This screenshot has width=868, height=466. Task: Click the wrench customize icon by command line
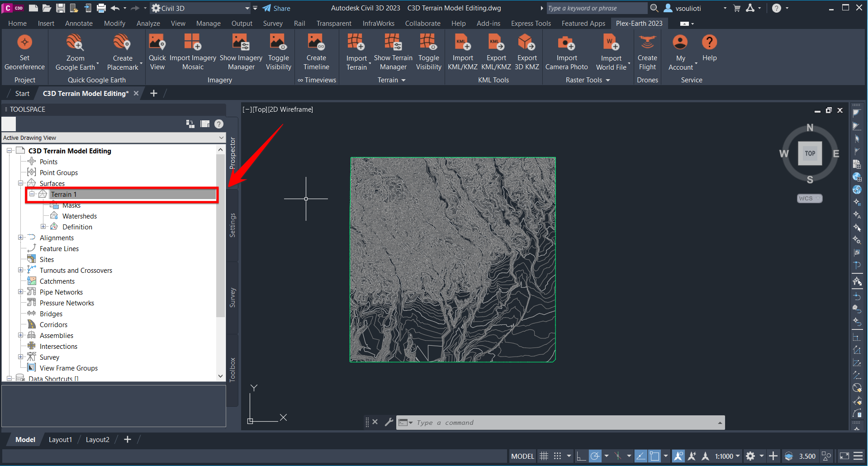point(389,422)
